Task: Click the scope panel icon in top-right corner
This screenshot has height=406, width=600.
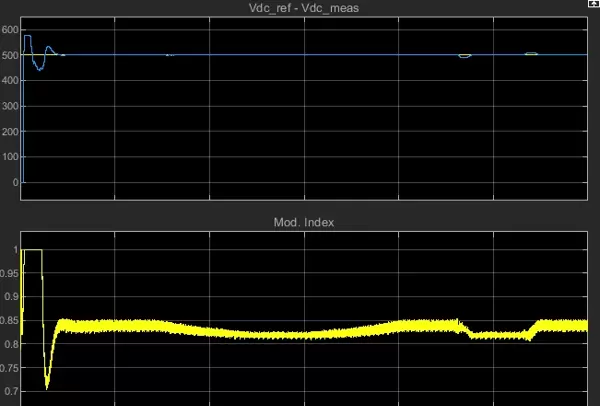Action: [x=593, y=4]
